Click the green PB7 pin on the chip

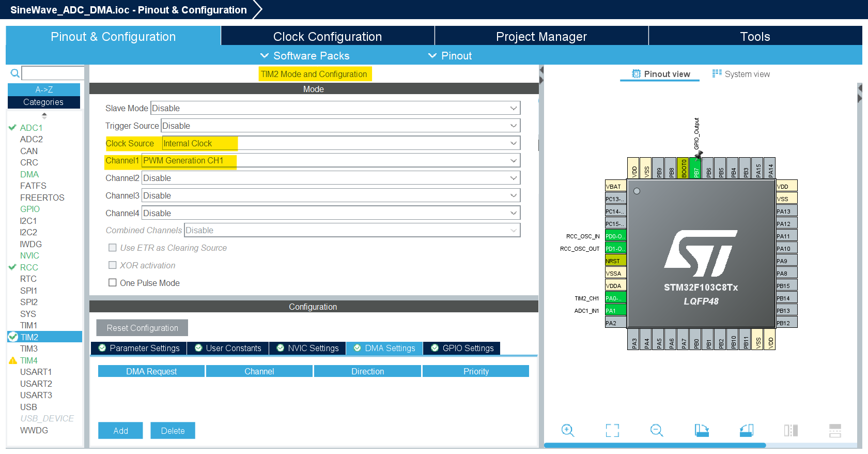[696, 168]
